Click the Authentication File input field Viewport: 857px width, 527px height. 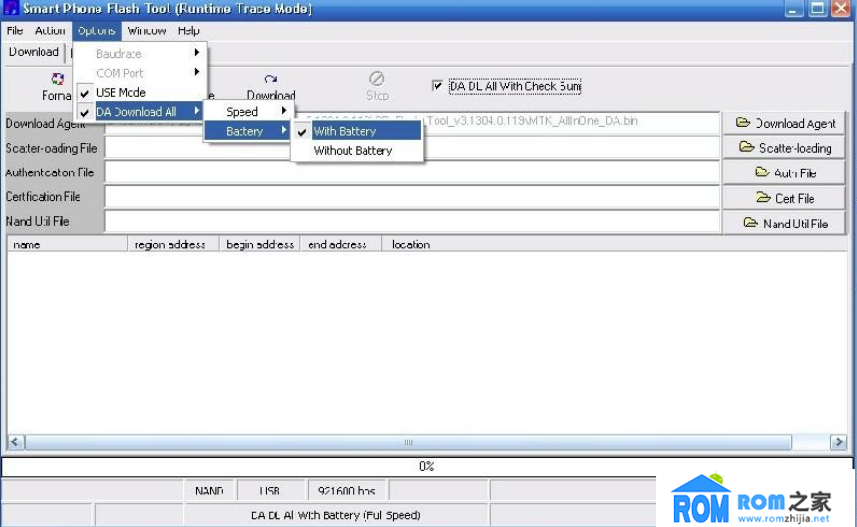pos(412,172)
